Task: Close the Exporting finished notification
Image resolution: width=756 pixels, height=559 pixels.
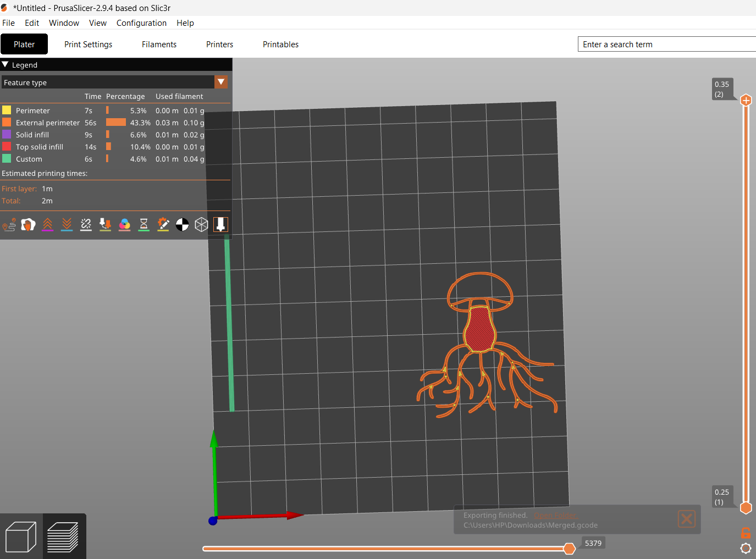Action: [687, 519]
